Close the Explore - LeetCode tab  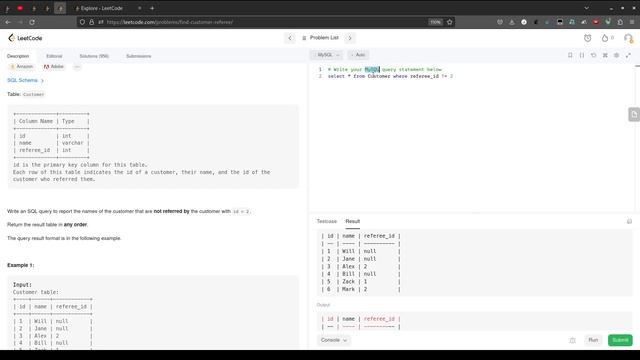pyautogui.click(x=140, y=8)
